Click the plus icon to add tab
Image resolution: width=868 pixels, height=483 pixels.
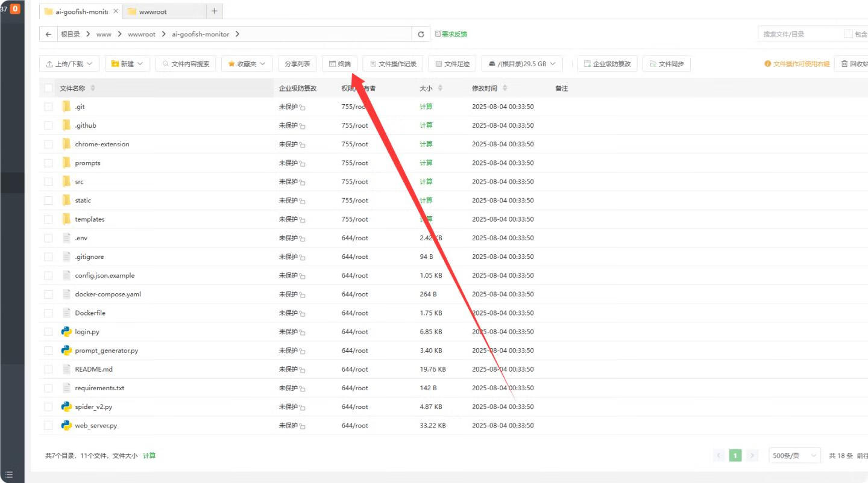tap(214, 11)
